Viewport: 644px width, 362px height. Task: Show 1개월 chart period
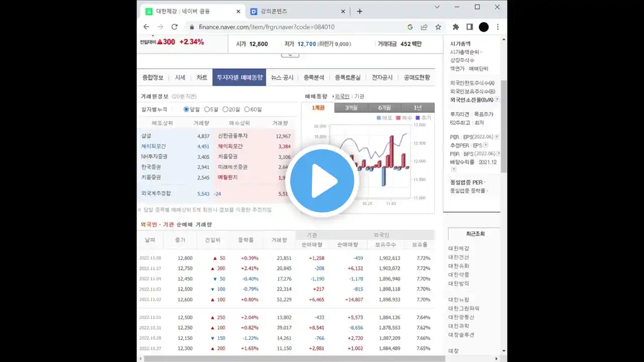point(318,108)
